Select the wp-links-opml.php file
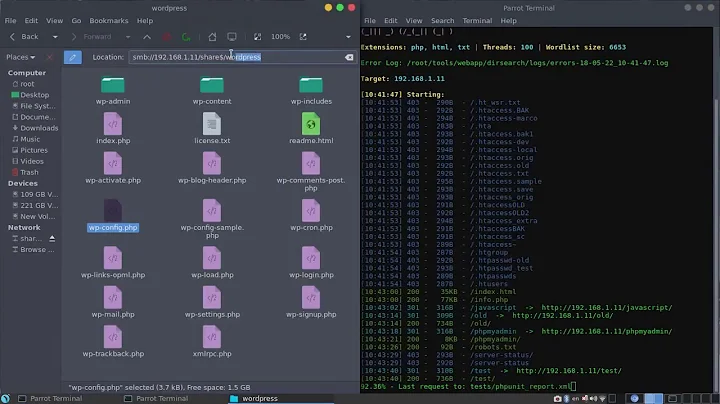720x404 pixels. tap(113, 263)
